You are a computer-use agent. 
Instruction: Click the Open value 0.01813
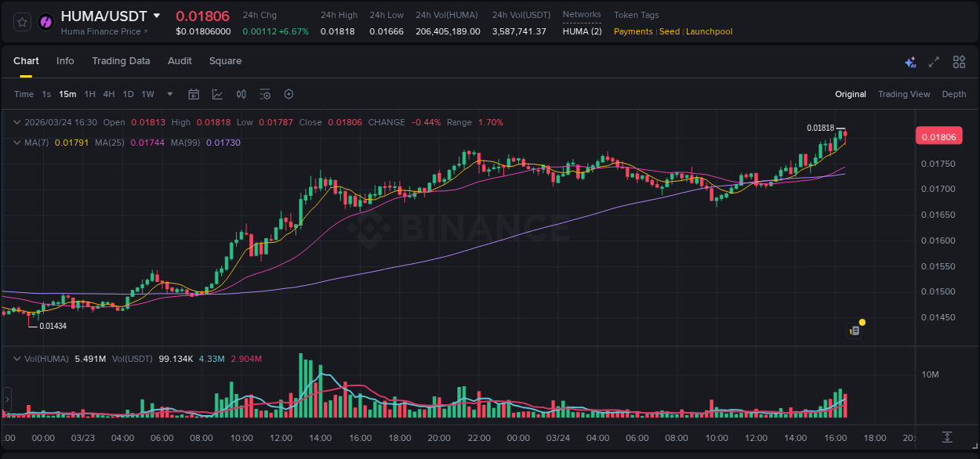(148, 122)
